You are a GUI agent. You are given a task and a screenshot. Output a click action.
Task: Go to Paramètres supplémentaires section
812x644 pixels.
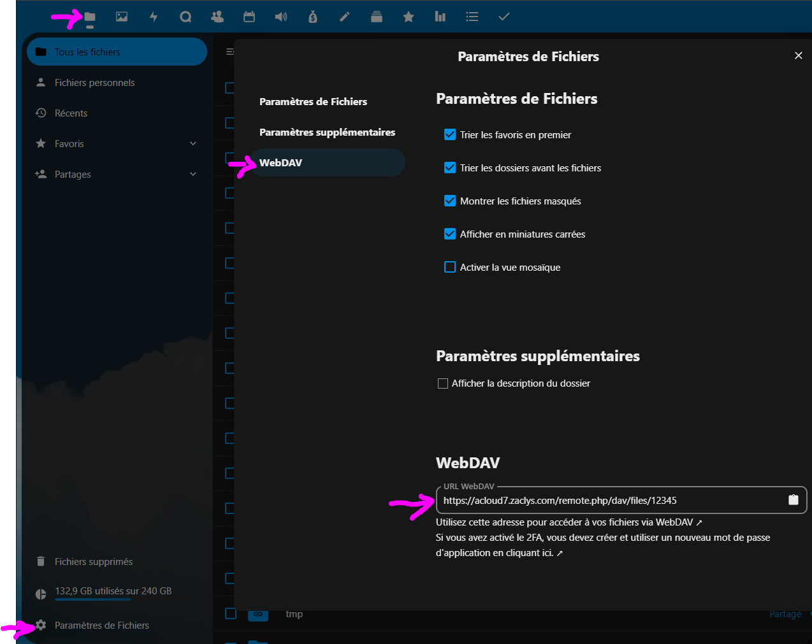pos(327,132)
